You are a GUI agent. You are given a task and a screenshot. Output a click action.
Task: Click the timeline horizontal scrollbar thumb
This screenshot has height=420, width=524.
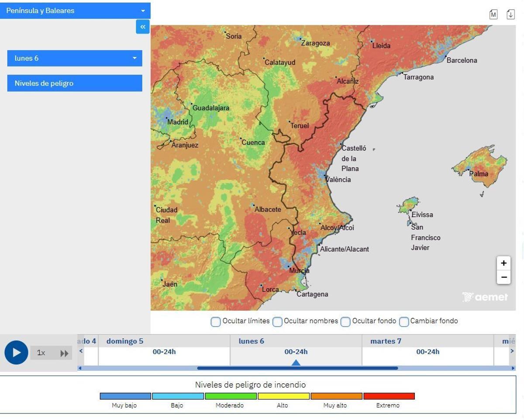pyautogui.click(x=297, y=368)
